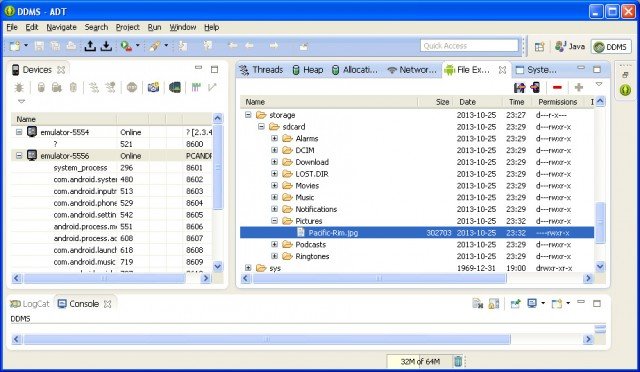Click Display Selected Console icon
640x372 pixels.
pyautogui.click(x=532, y=303)
